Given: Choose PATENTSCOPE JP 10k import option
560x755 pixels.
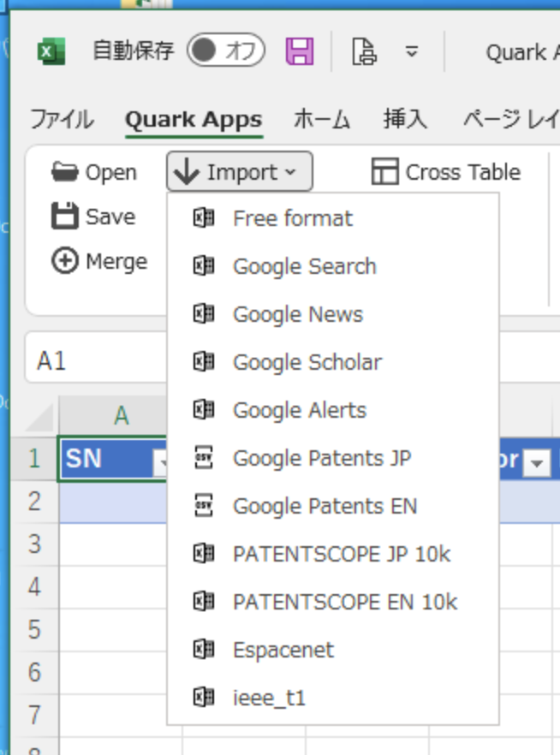Looking at the screenshot, I should click(333, 554).
